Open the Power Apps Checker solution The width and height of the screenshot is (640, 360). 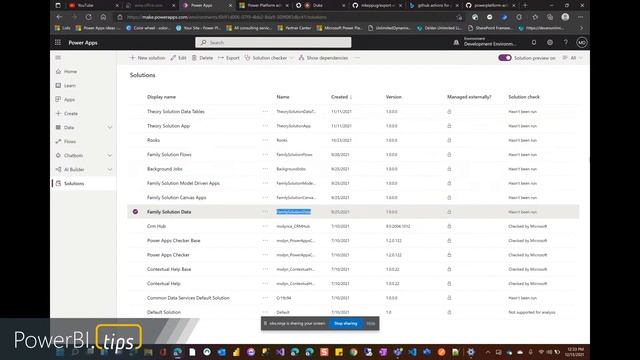click(168, 255)
